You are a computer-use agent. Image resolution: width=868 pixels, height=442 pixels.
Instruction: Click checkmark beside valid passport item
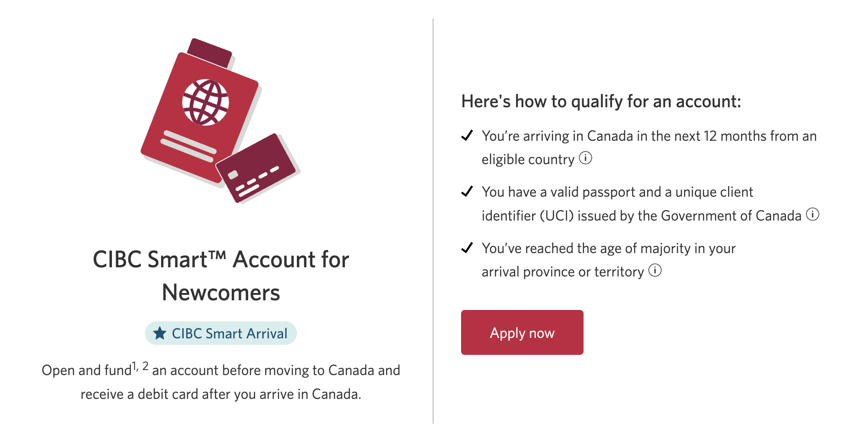tap(467, 192)
